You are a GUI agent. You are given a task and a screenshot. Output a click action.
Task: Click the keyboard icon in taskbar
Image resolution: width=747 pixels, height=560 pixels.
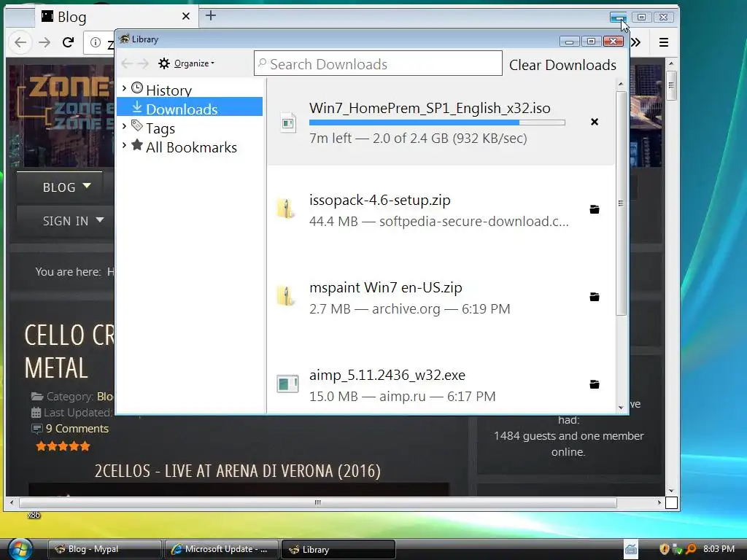631,549
